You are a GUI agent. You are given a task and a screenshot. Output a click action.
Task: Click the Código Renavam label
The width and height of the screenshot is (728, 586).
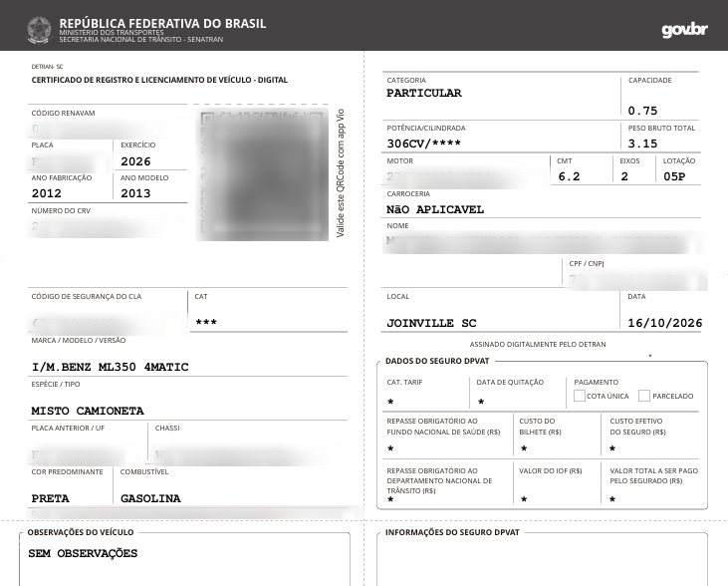[63, 113]
